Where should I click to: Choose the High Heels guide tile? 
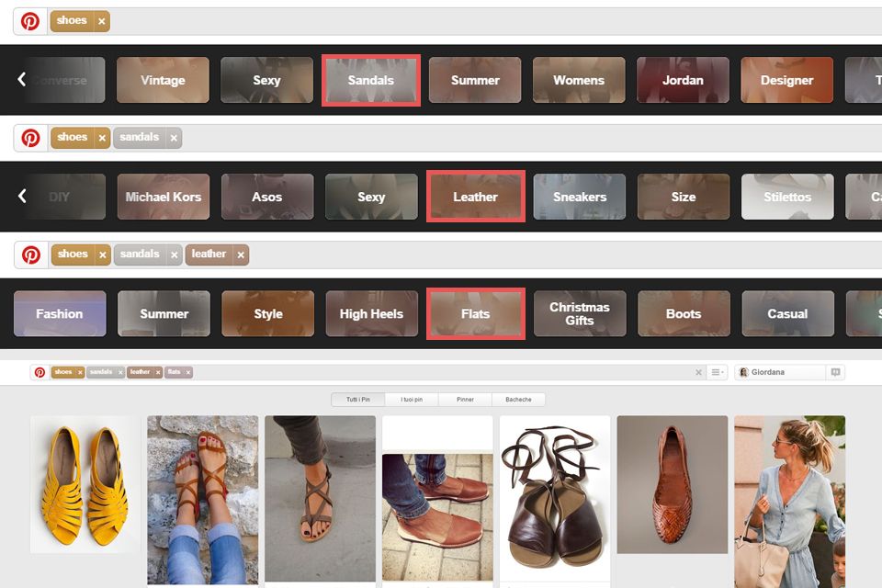[372, 313]
